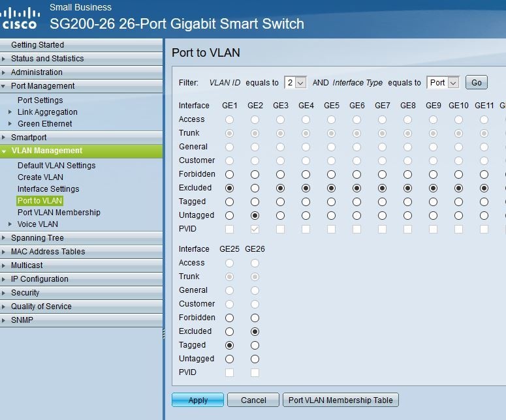Open Port VLAN Membership Table
Viewport: 506px width, 420px height.
pos(341,400)
